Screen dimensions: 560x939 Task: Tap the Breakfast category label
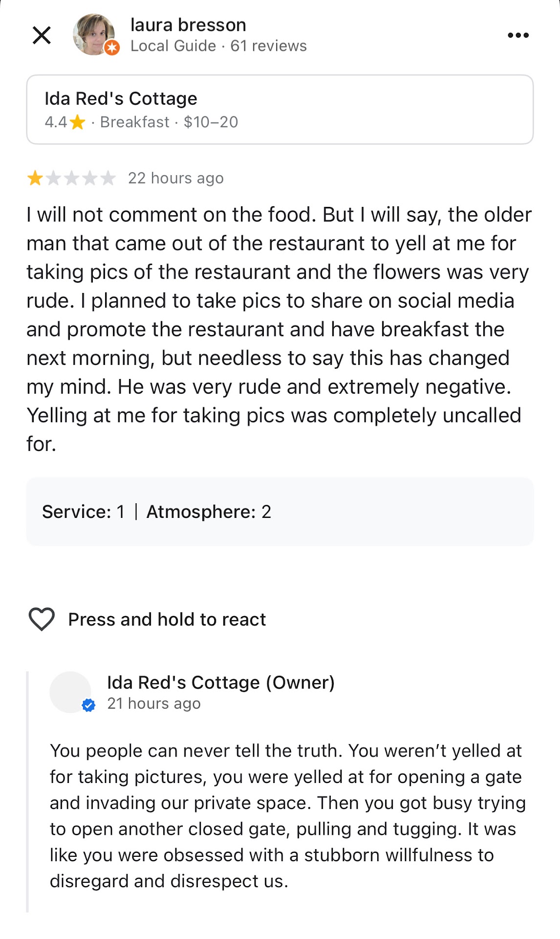(135, 122)
